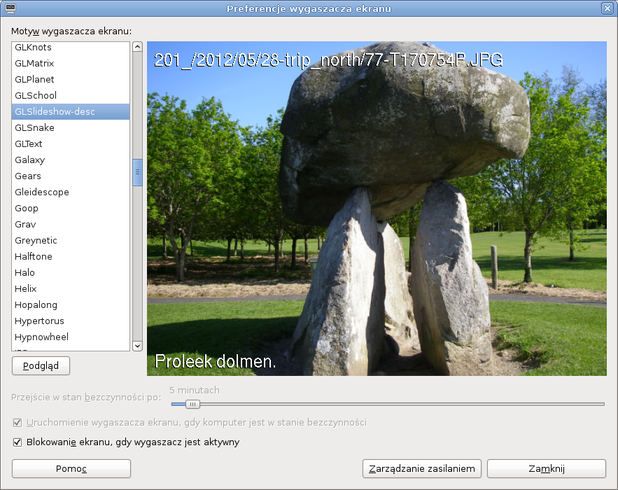Select the GLSlideshow-desc entry

click(x=71, y=112)
